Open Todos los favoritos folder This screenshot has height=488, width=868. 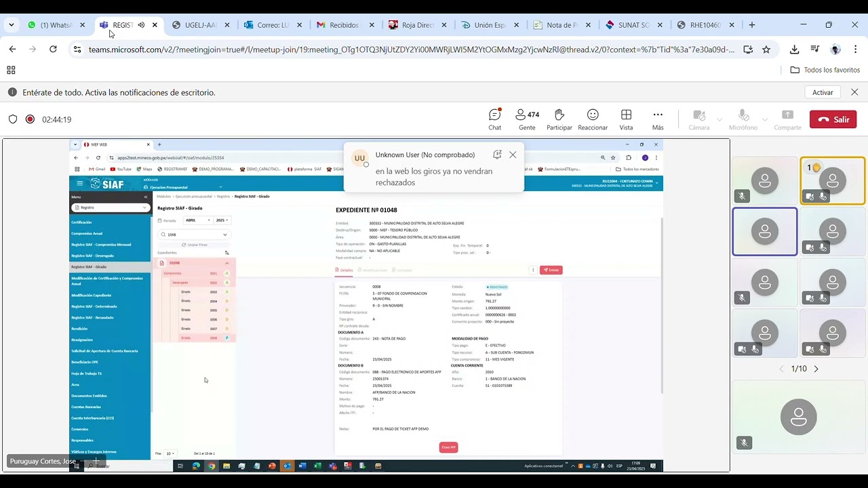(x=825, y=70)
